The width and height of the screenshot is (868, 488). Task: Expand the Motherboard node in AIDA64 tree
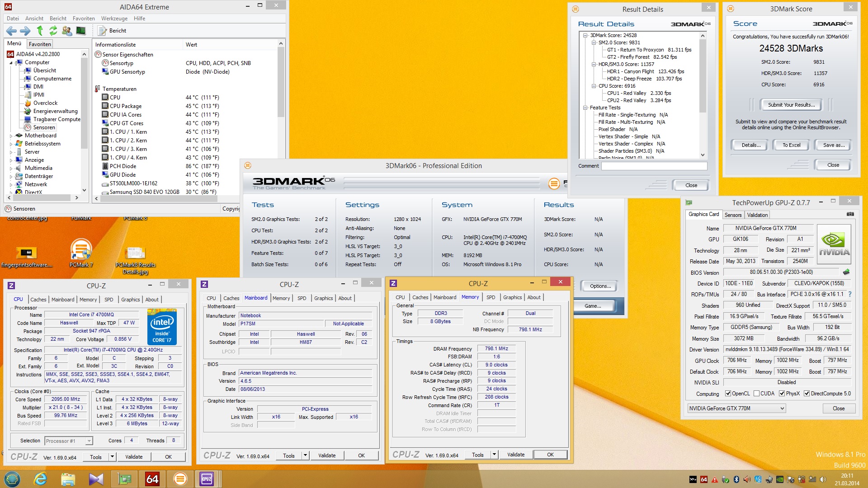pos(11,136)
